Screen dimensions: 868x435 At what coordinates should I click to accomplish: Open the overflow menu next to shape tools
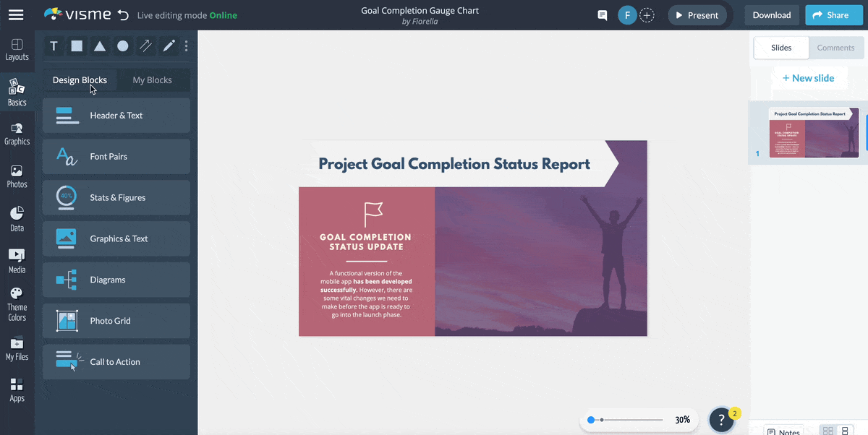pos(186,46)
